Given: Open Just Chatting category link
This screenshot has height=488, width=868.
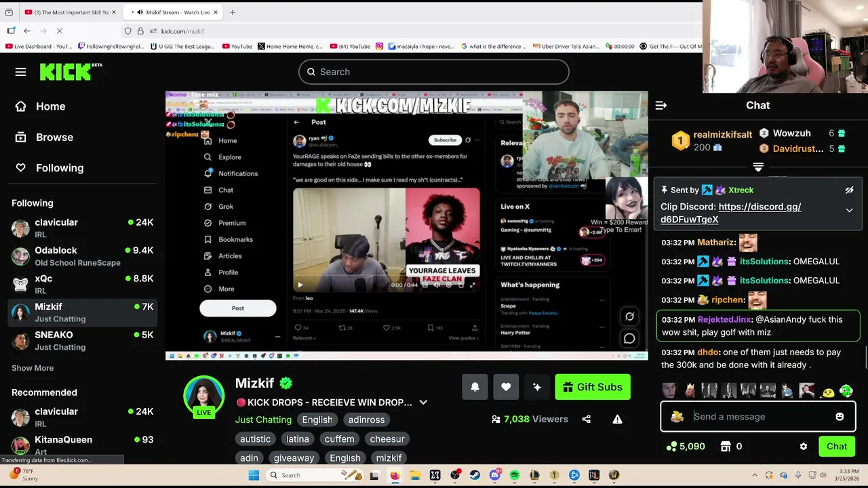Looking at the screenshot, I should point(263,420).
